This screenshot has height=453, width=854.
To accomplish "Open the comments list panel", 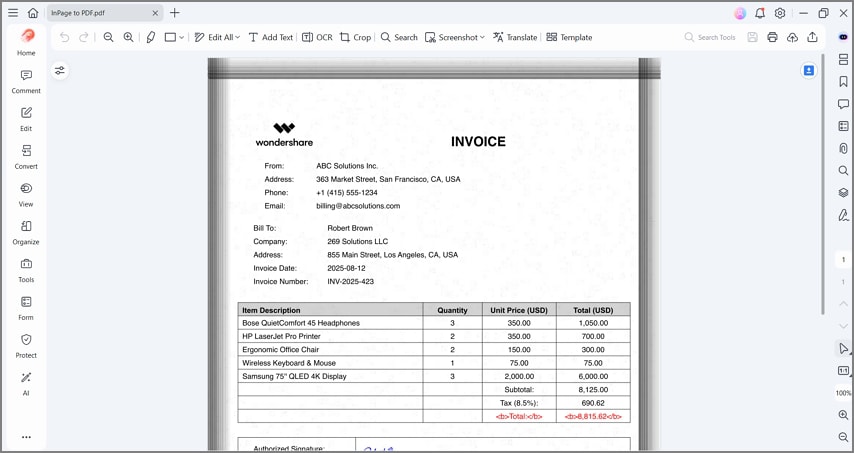I will pyautogui.click(x=843, y=104).
